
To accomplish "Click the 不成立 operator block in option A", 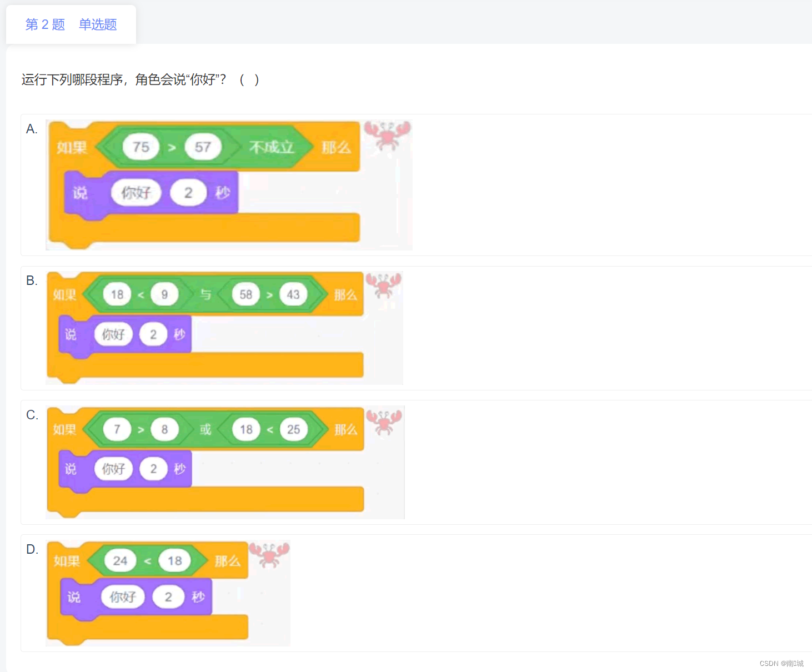I will pyautogui.click(x=272, y=147).
